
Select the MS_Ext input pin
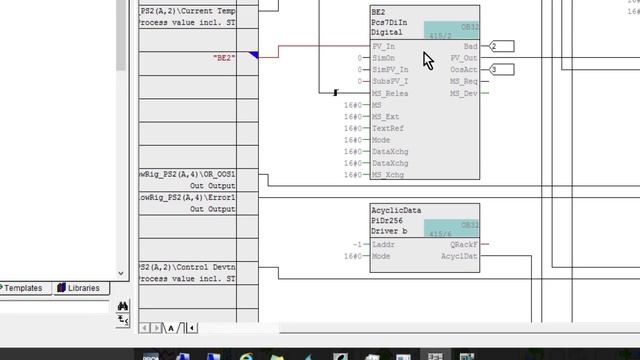386,117
